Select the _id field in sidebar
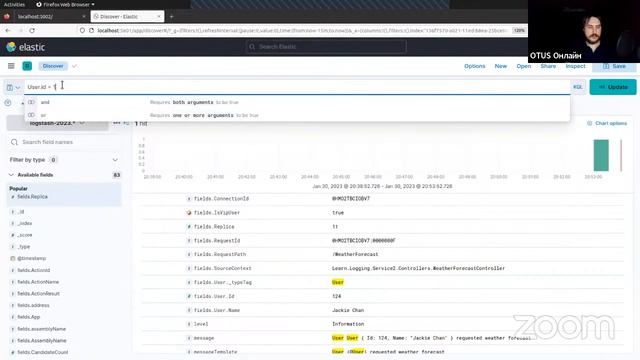The width and height of the screenshot is (640, 360). point(21,212)
